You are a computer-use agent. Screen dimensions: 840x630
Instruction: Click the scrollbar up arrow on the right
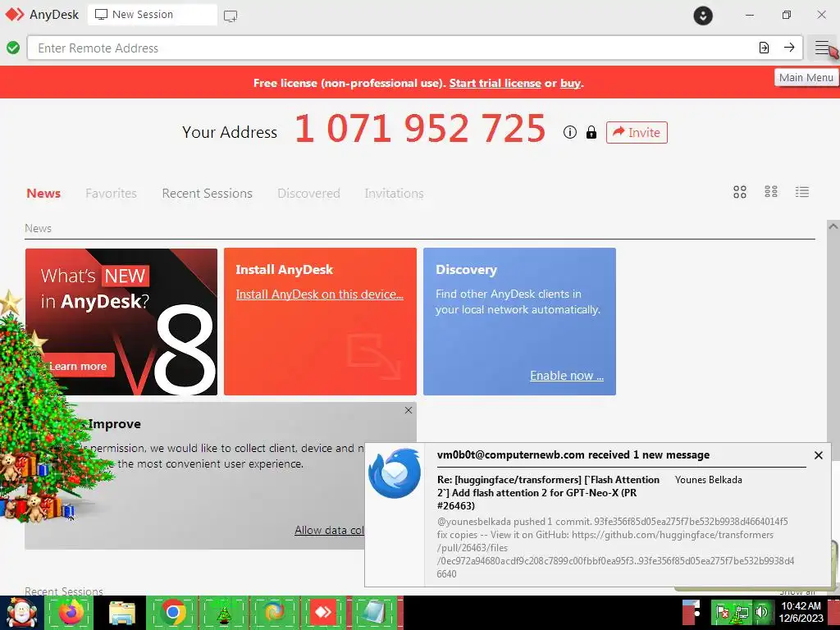tap(833, 226)
